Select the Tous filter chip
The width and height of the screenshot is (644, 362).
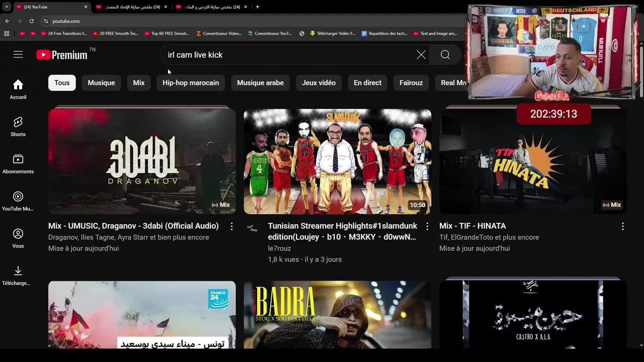tap(62, 83)
